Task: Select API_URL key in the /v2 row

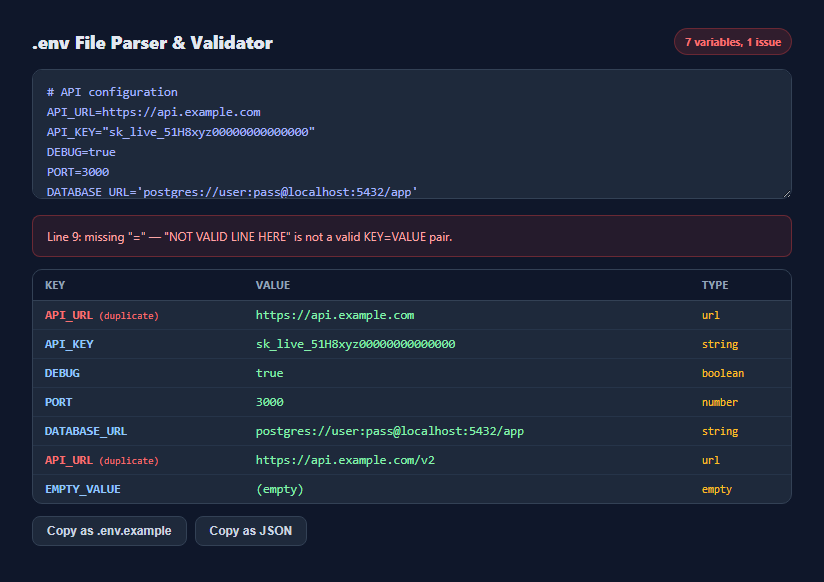Action: click(69, 460)
